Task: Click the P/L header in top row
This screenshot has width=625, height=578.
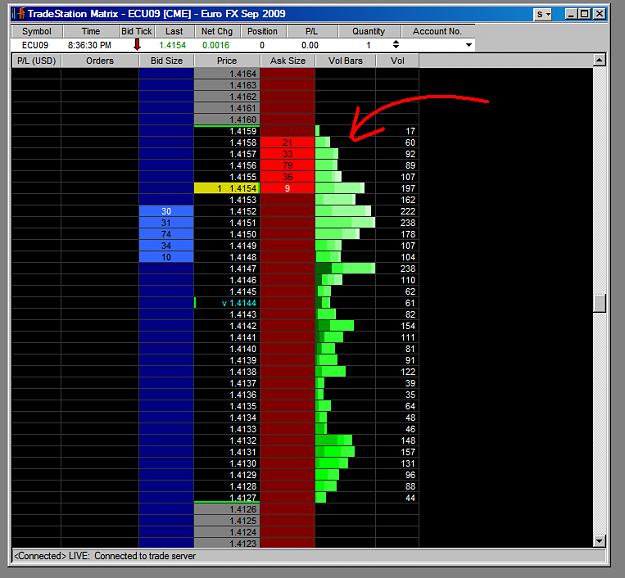Action: (x=312, y=31)
